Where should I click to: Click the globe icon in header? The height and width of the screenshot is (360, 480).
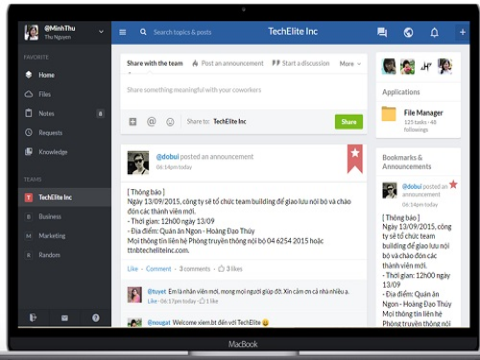[408, 32]
